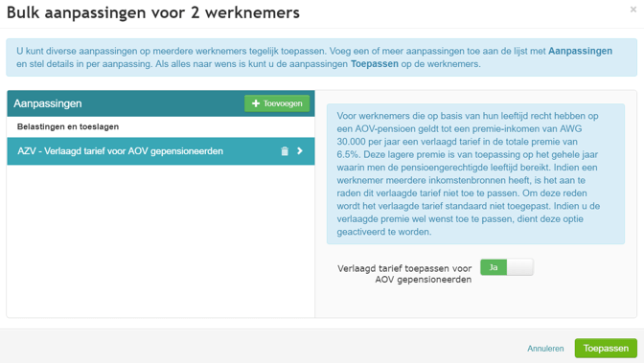Click empty area below the adjustments list
The image size is (644, 363).
tap(161, 240)
